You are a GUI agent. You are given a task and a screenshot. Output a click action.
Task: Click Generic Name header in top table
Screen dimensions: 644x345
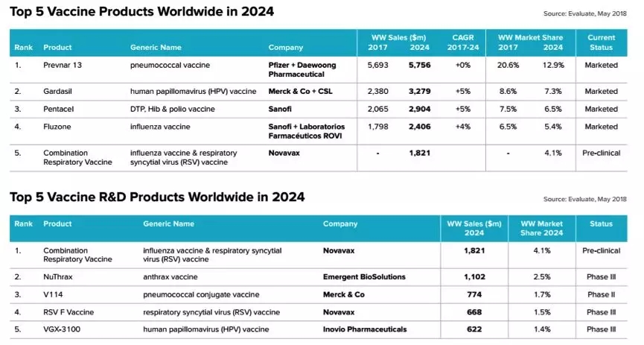156,48
